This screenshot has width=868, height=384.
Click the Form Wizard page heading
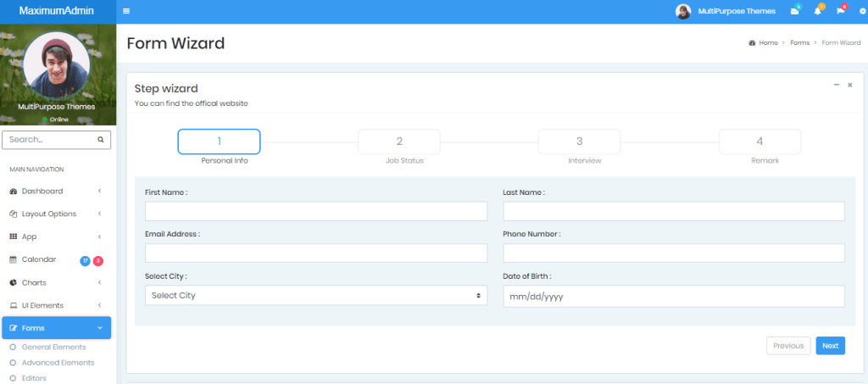[175, 43]
